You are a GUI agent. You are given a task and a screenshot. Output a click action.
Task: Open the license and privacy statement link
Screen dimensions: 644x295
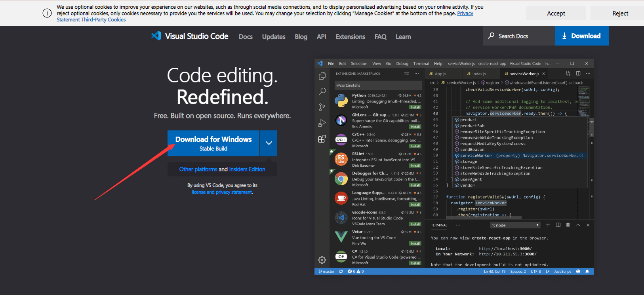pos(222,192)
